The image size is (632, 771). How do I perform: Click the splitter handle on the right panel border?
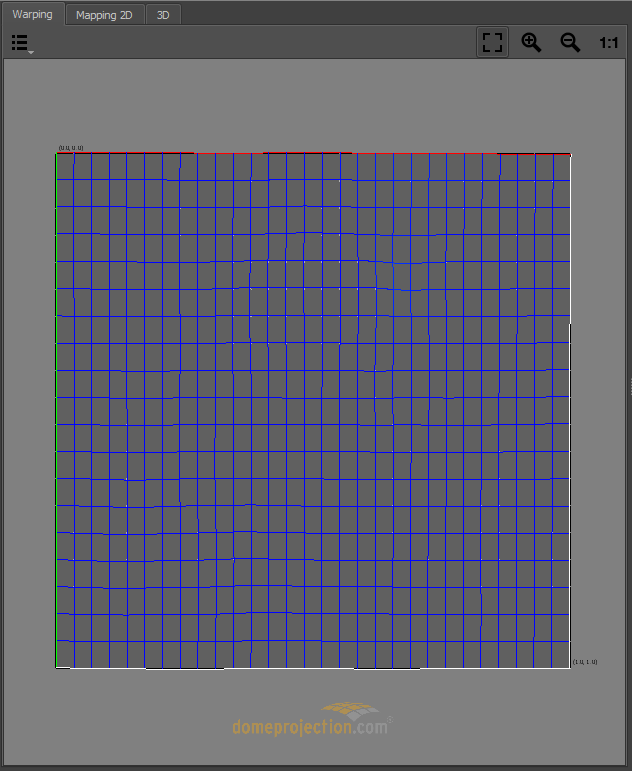(629, 385)
